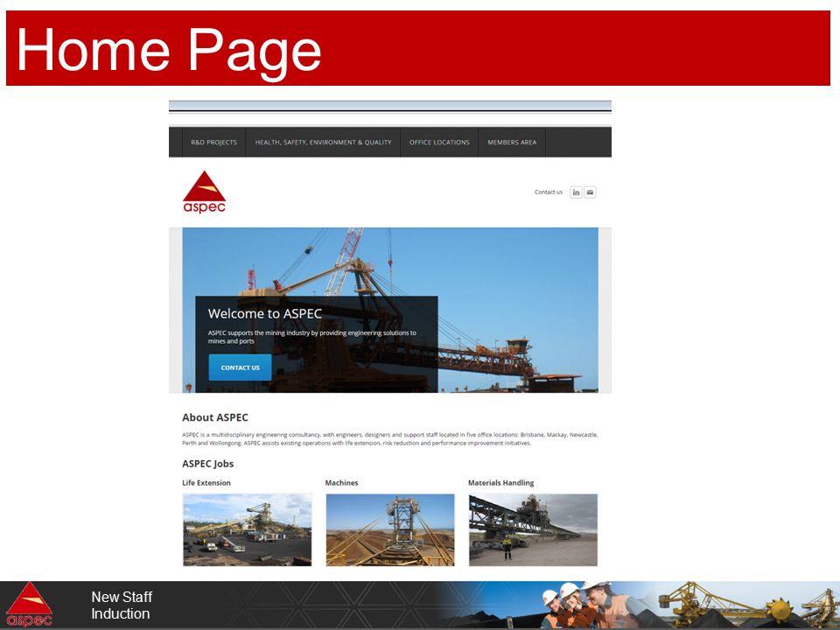Open the Machines thumbnail image

point(390,530)
